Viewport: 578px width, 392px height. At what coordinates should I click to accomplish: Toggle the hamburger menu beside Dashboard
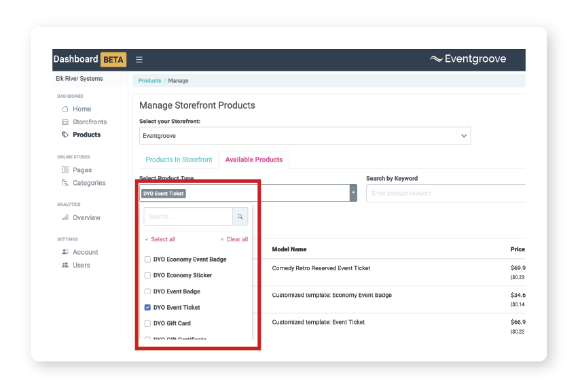pyautogui.click(x=139, y=59)
